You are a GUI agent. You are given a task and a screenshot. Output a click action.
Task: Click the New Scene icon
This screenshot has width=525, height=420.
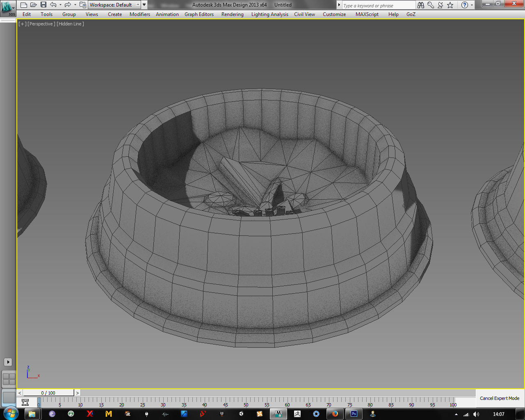pos(24,5)
